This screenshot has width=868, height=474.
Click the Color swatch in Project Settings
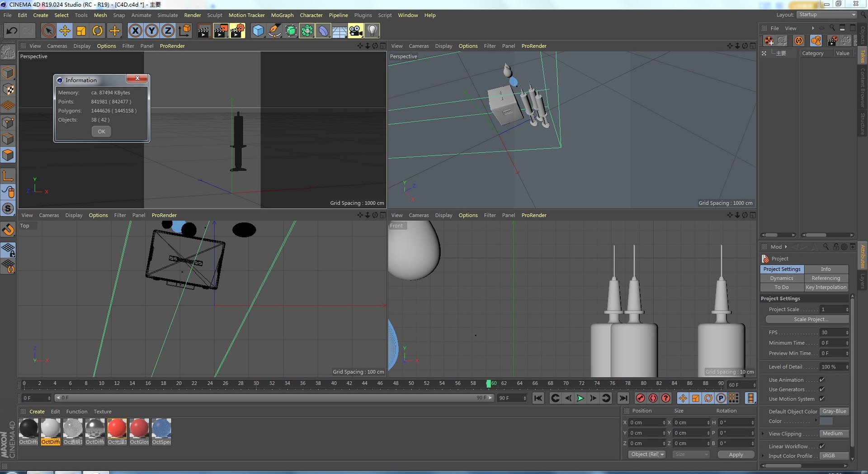tap(826, 421)
